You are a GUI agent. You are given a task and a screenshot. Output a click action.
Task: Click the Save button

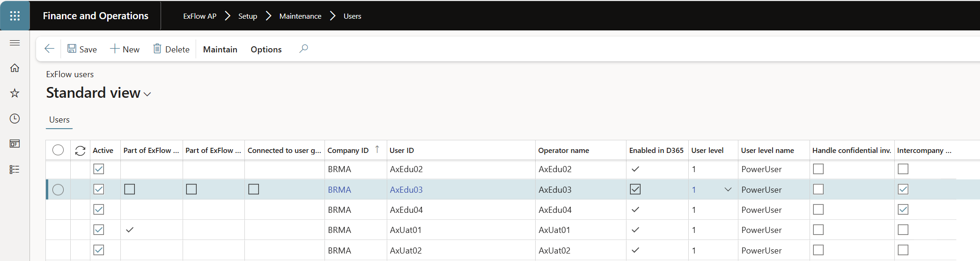[82, 49]
